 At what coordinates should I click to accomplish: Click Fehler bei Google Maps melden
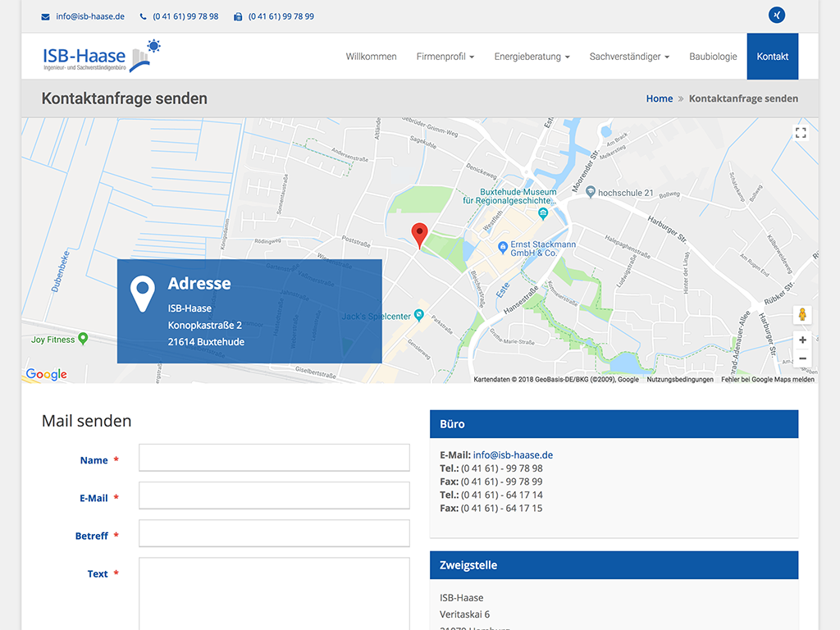(x=768, y=379)
